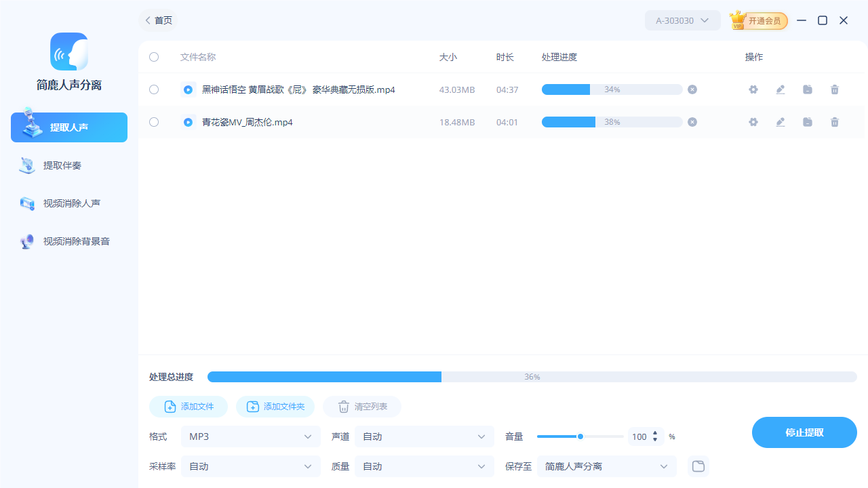Viewport: 868px width, 488px height.
Task: Adjust the 音量 volume slider
Action: (x=580, y=436)
